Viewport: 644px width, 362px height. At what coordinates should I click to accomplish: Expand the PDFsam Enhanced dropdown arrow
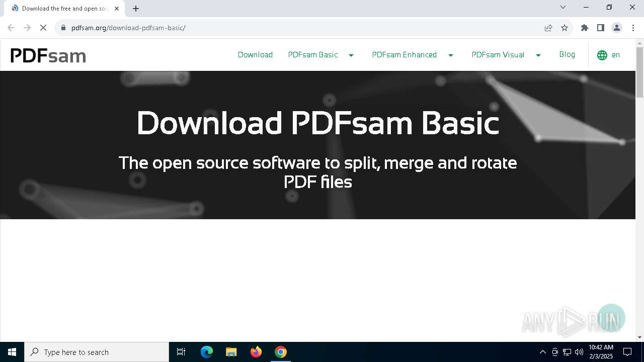click(x=451, y=55)
